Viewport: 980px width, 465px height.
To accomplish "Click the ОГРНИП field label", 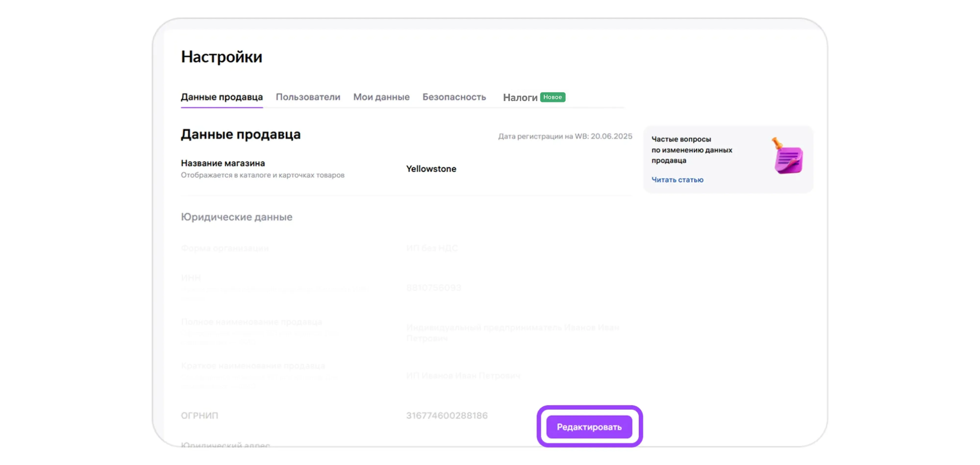I will [199, 415].
